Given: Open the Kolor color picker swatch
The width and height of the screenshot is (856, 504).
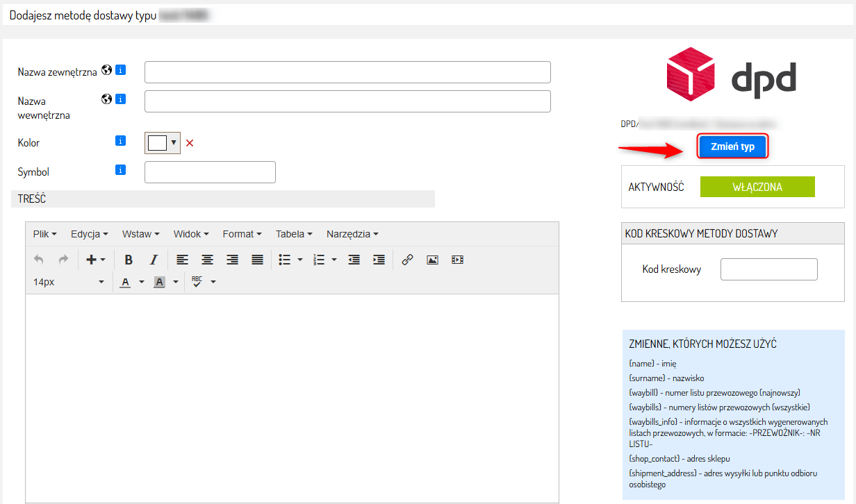Looking at the screenshot, I should [x=158, y=143].
